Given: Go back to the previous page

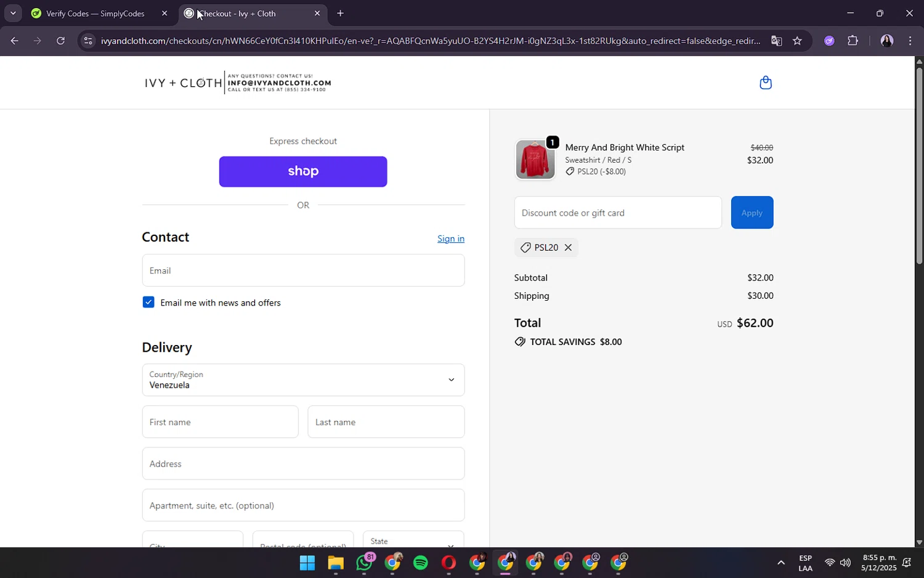Looking at the screenshot, I should [x=14, y=41].
